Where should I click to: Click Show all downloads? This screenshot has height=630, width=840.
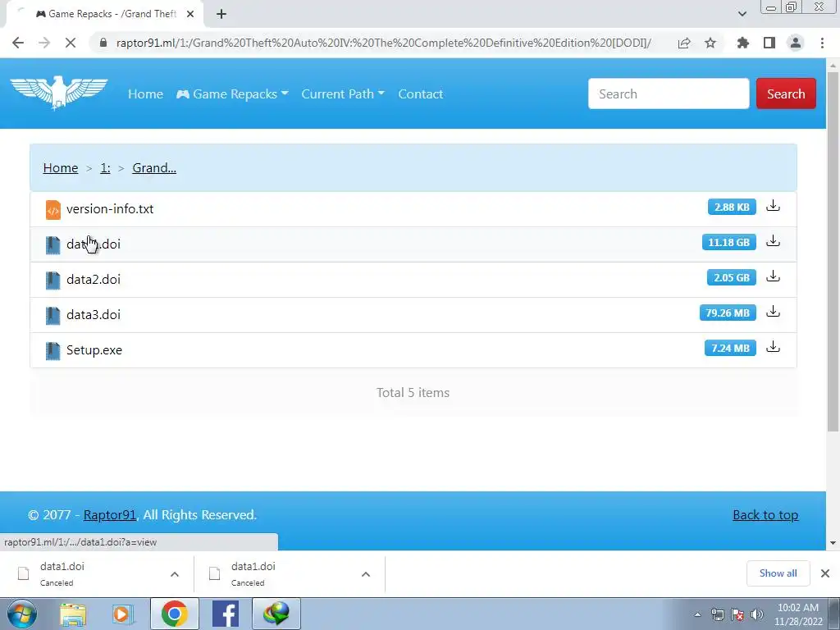point(778,573)
